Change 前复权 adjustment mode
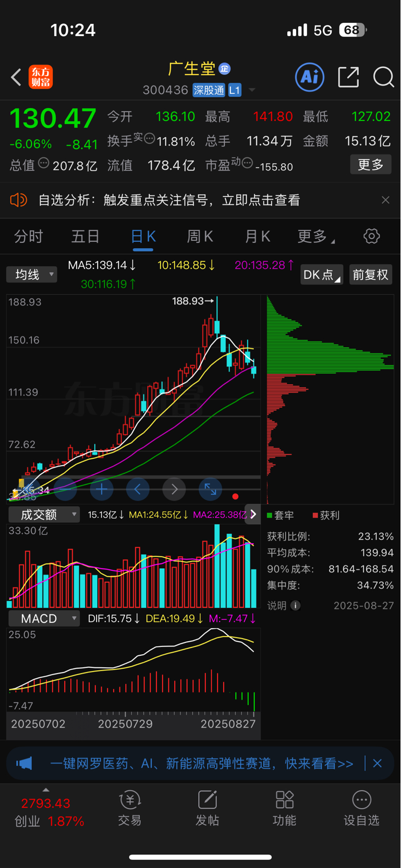The height and width of the screenshot is (868, 401). [x=370, y=275]
